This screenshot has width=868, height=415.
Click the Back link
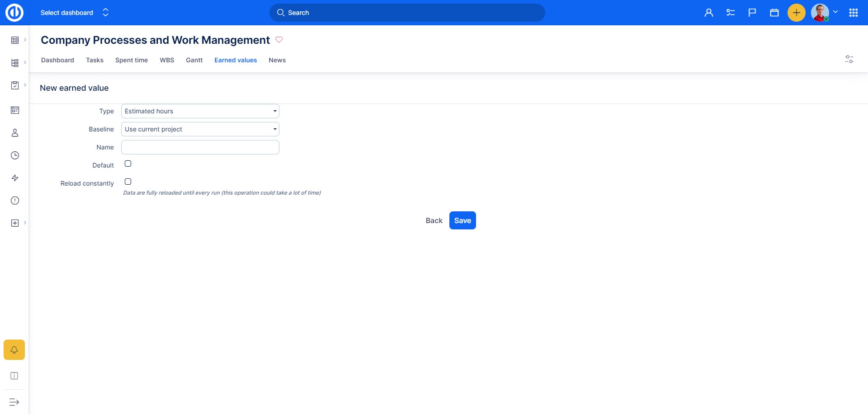(x=434, y=220)
